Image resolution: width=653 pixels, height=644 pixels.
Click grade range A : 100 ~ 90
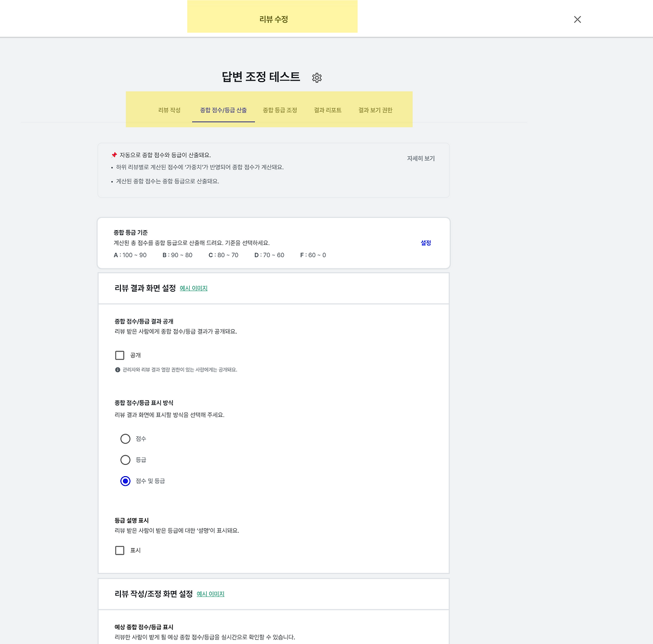tap(130, 255)
